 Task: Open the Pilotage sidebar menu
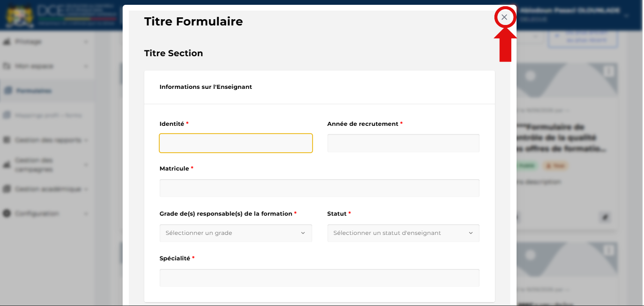pyautogui.click(x=47, y=42)
